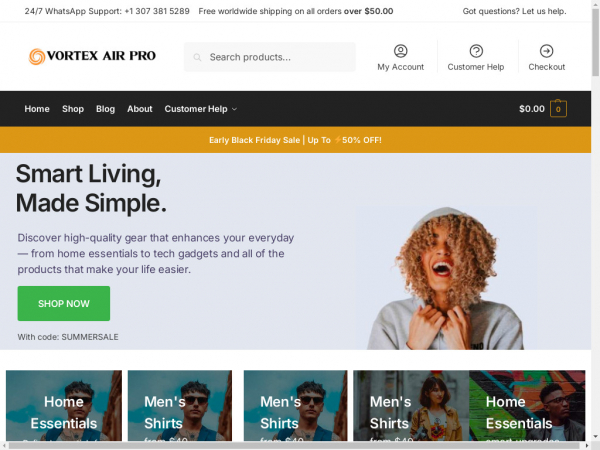Screen dimensions: 600x450
Task: Open the Men's Shirts tile with the woman
Action: coord(411,406)
